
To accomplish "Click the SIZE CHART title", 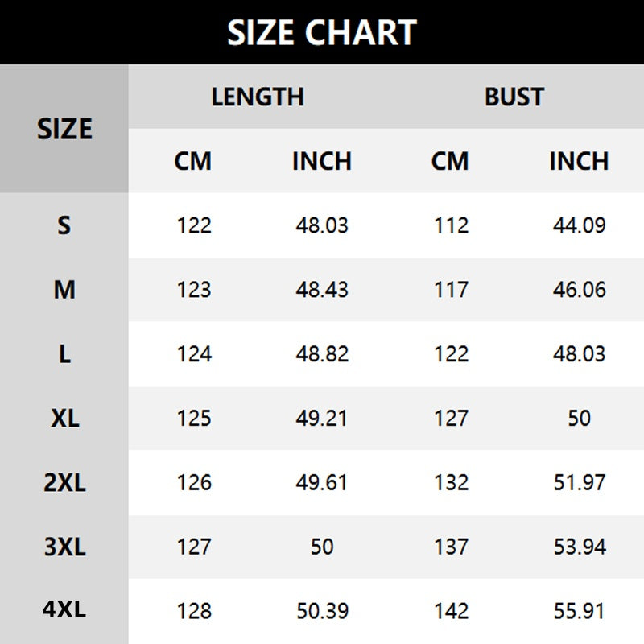I will coord(322,32).
